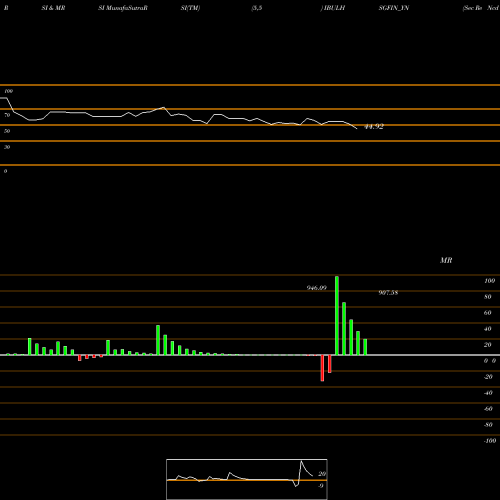Screen dimensions: 500x500
Task: Click the MR axis label '-60'
Action: pyautogui.click(x=488, y=409)
